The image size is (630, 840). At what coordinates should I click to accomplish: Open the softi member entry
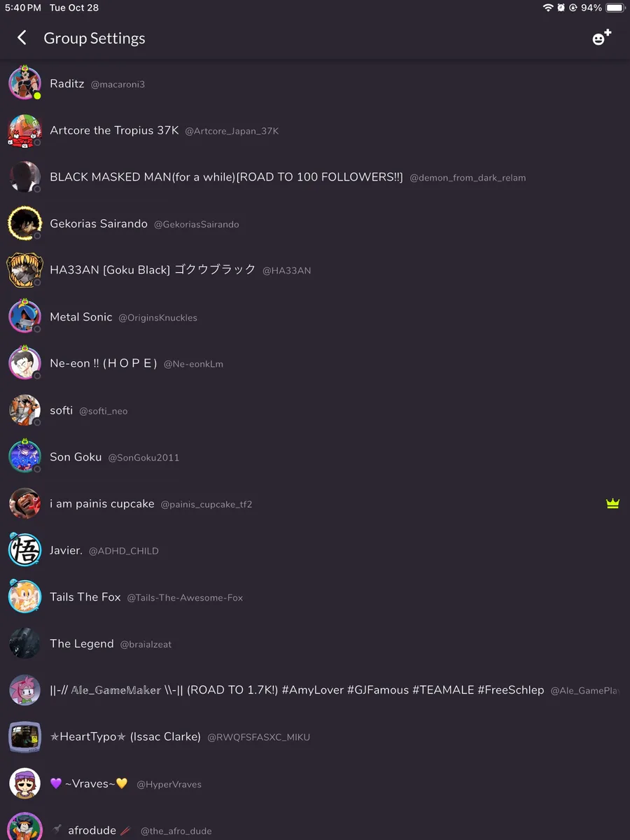[315, 410]
